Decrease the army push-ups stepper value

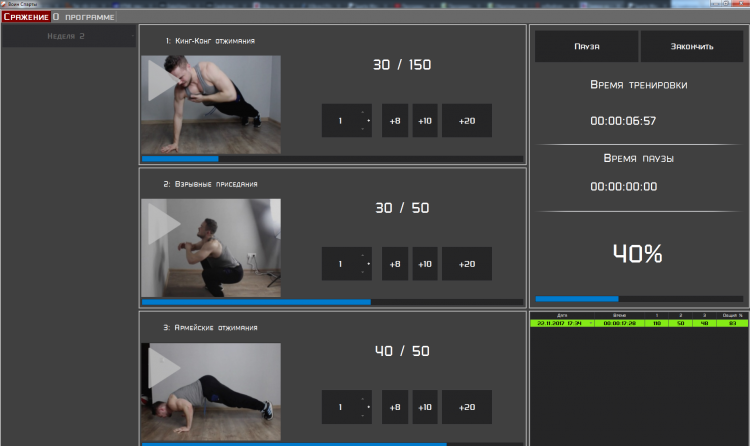[363, 415]
